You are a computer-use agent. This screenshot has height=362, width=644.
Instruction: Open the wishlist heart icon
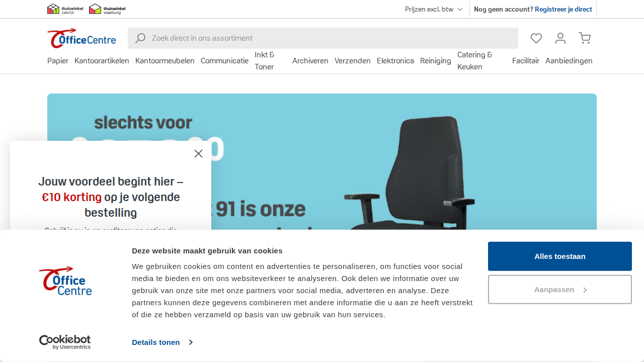pyautogui.click(x=536, y=38)
